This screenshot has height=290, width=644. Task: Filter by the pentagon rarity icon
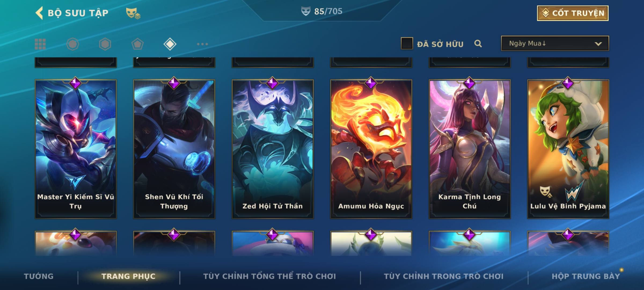137,44
